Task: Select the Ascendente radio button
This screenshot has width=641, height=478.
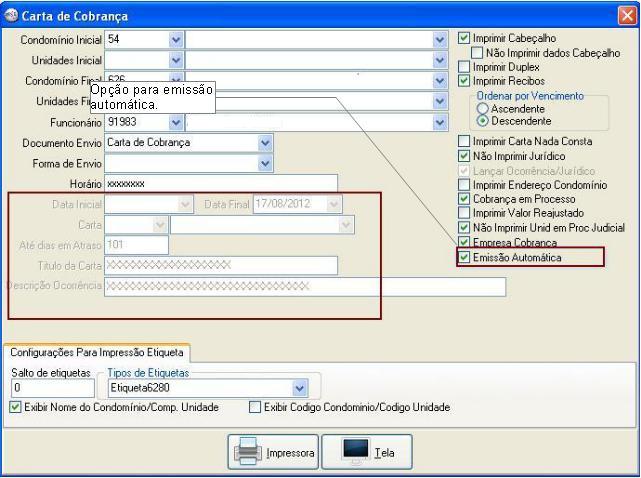Action: pos(483,108)
